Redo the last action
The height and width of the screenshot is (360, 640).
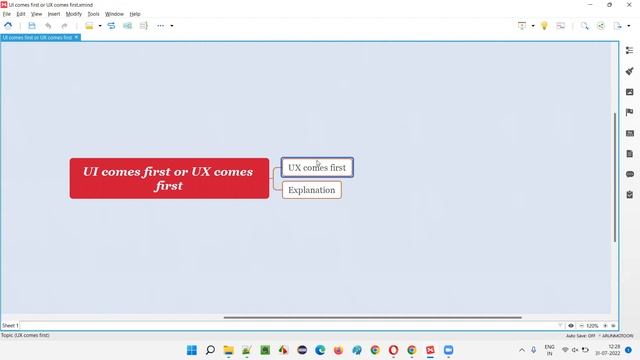tap(64, 26)
